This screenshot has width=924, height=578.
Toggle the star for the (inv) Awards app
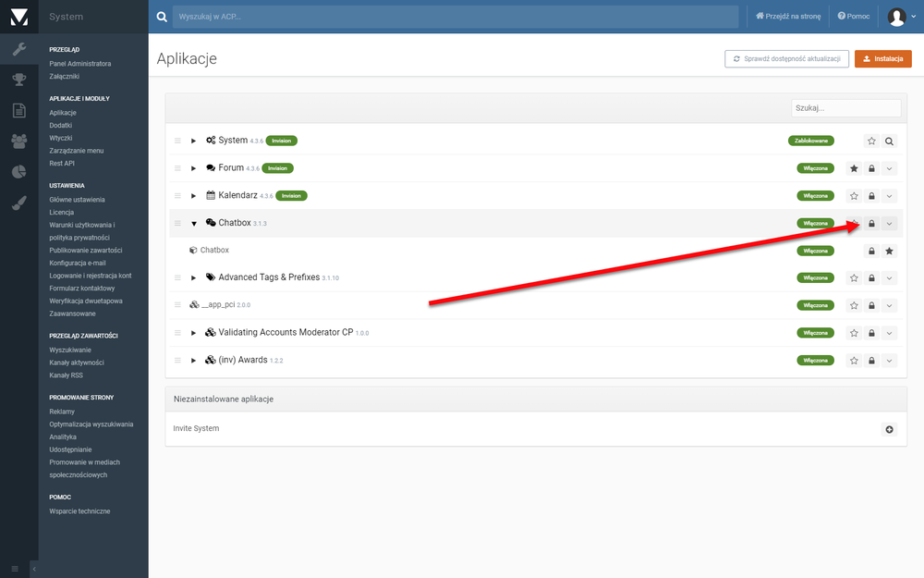[x=854, y=361]
